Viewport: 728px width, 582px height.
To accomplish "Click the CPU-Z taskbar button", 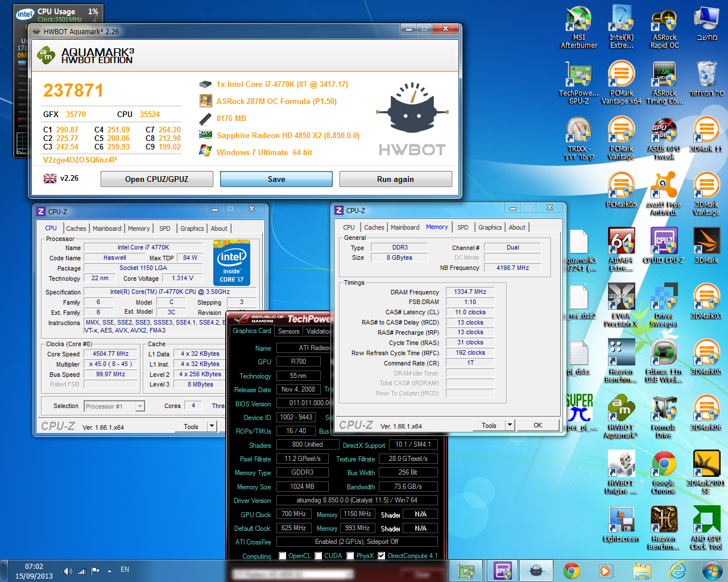I will [x=503, y=570].
